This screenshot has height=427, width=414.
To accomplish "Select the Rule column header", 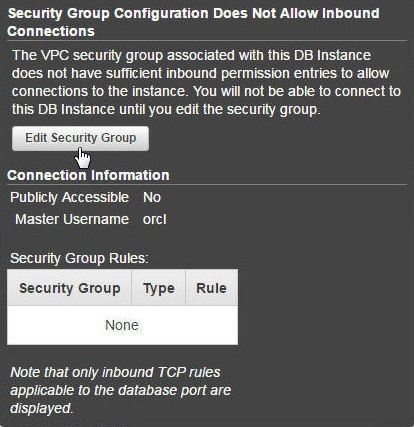I will tap(211, 288).
